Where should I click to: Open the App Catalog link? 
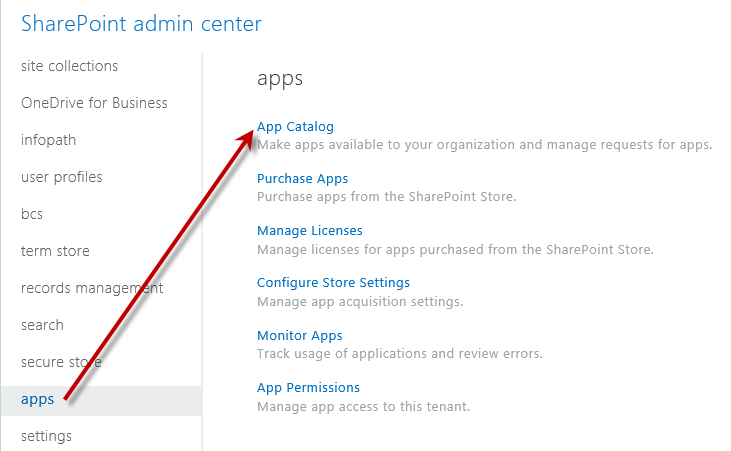coord(295,127)
